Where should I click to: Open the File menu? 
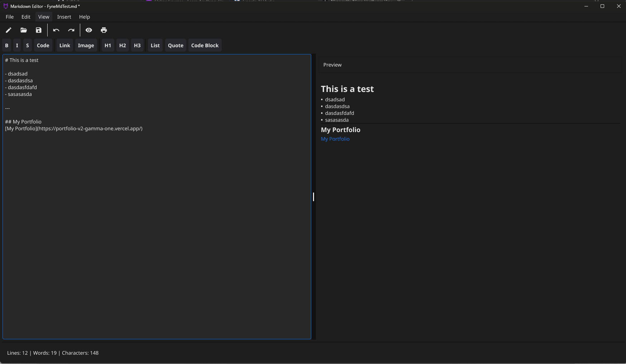point(10,17)
